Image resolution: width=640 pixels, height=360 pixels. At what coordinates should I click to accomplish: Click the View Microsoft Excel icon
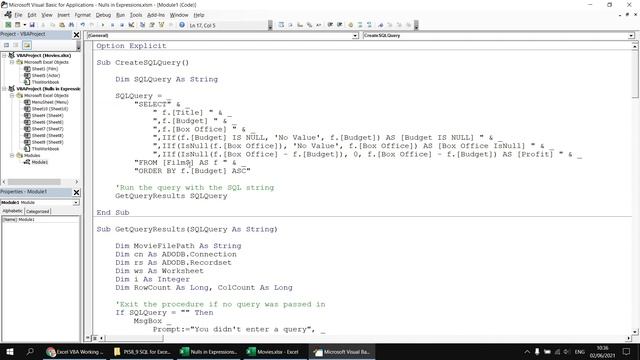[x=8, y=25]
